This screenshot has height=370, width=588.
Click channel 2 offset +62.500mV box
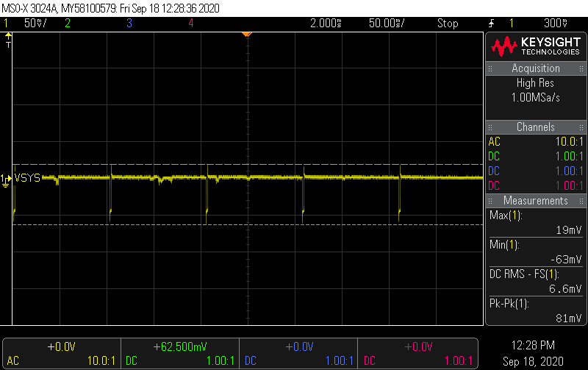point(180,354)
